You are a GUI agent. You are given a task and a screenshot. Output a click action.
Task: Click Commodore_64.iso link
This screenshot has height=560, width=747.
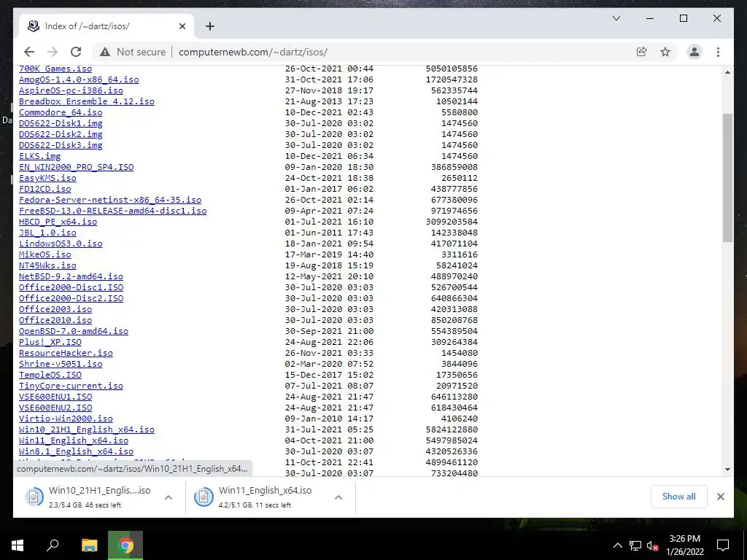coord(61,112)
